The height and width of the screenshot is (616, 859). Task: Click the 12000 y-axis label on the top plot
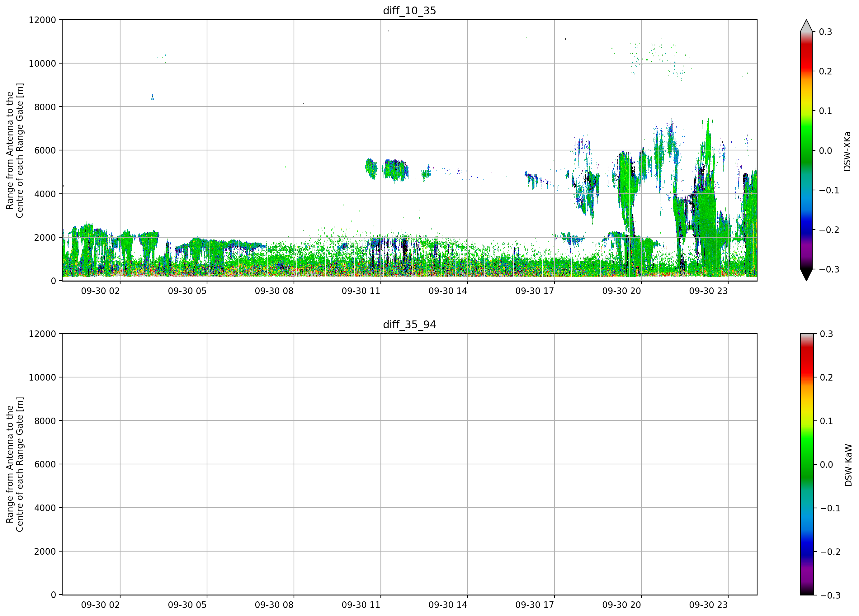click(x=42, y=20)
